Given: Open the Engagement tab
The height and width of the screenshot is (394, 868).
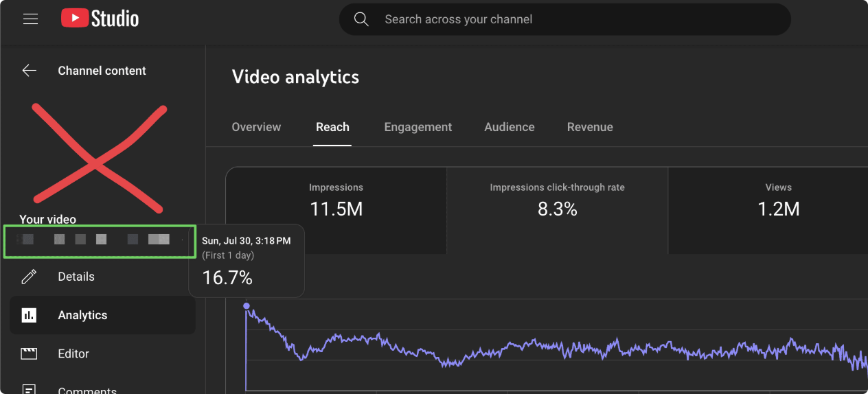Looking at the screenshot, I should pos(418,127).
